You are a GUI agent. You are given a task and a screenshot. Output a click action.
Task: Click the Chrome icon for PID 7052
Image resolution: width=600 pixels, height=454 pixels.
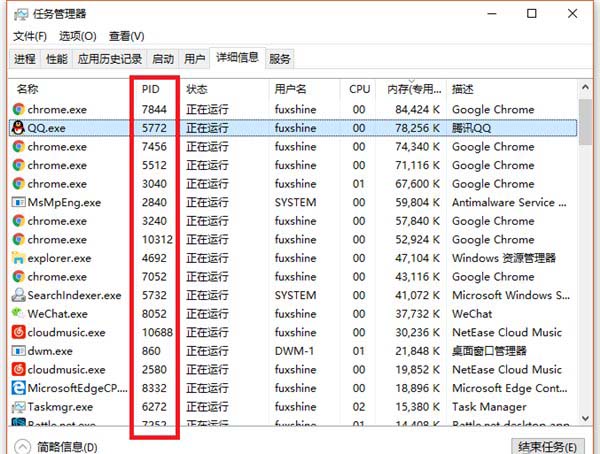(x=18, y=276)
